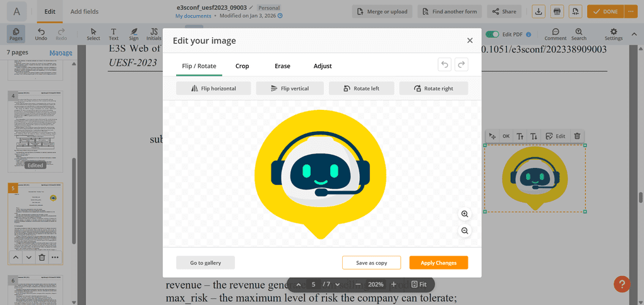
Task: Click the Edit PDF info icon
Action: pyautogui.click(x=528, y=35)
